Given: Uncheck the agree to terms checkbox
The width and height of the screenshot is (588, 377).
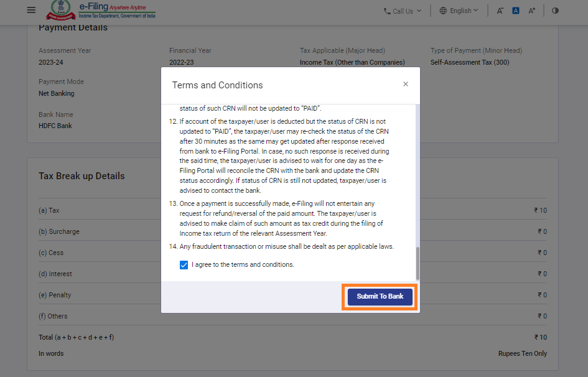Looking at the screenshot, I should click(184, 265).
